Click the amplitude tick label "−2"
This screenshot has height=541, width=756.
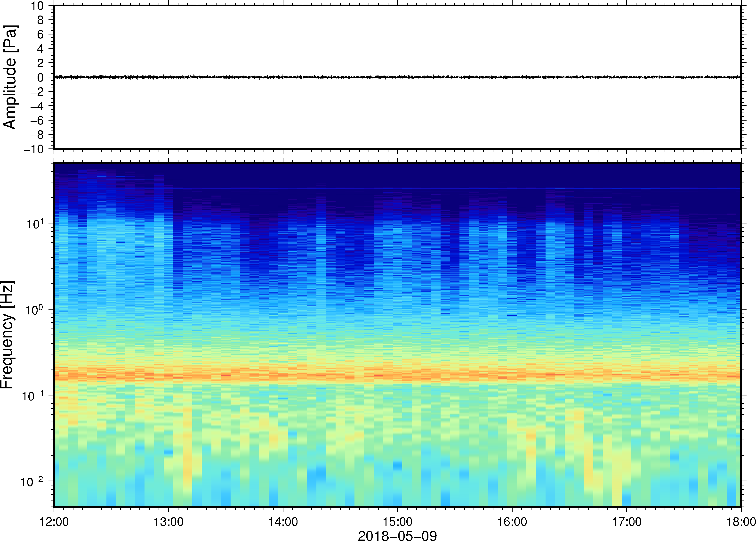[37, 92]
